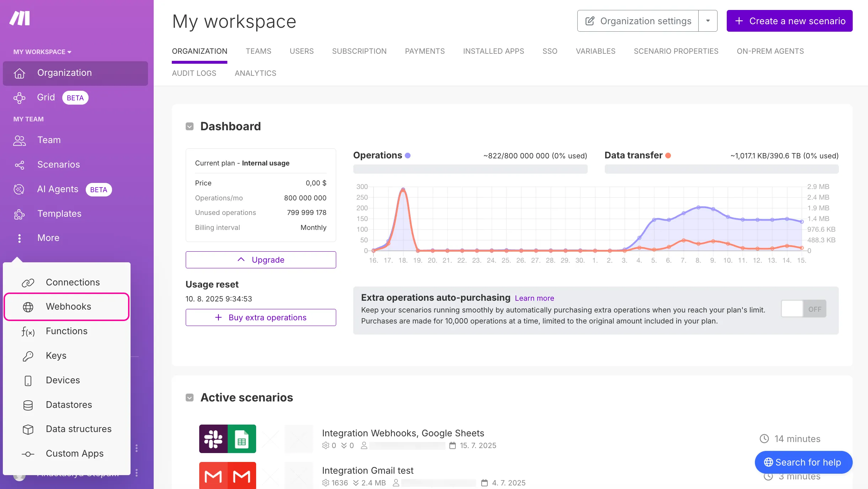Expand the Organization settings dropdown arrow
Screen dimensions: 868x489
(x=708, y=21)
